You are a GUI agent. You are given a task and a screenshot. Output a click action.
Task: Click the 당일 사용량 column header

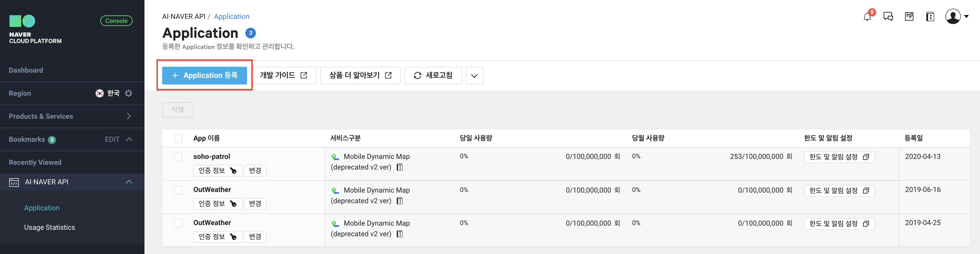point(476,138)
